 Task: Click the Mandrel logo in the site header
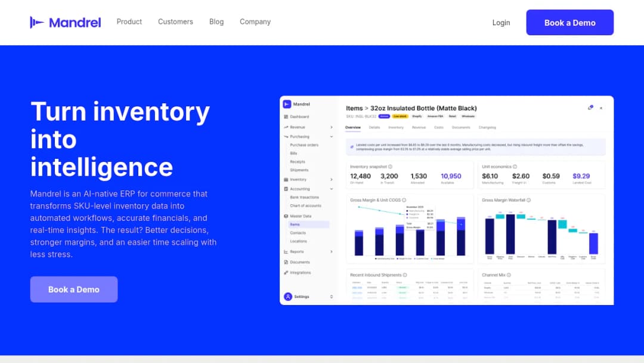click(66, 22)
